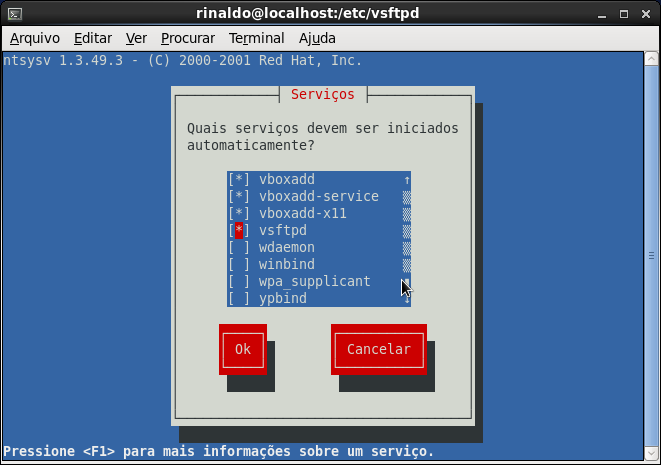Open the terminal window menu icon in title bar
Image resolution: width=661 pixels, height=465 pixels.
click(x=14, y=13)
